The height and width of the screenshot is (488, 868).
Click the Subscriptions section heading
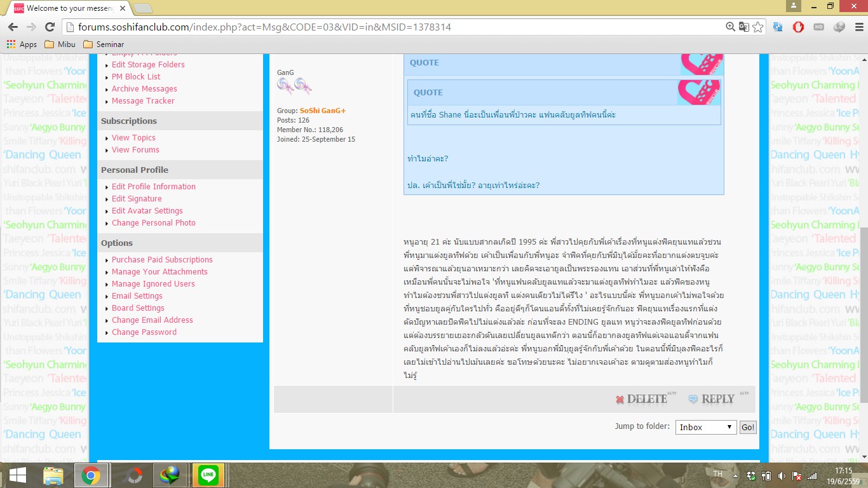click(128, 121)
